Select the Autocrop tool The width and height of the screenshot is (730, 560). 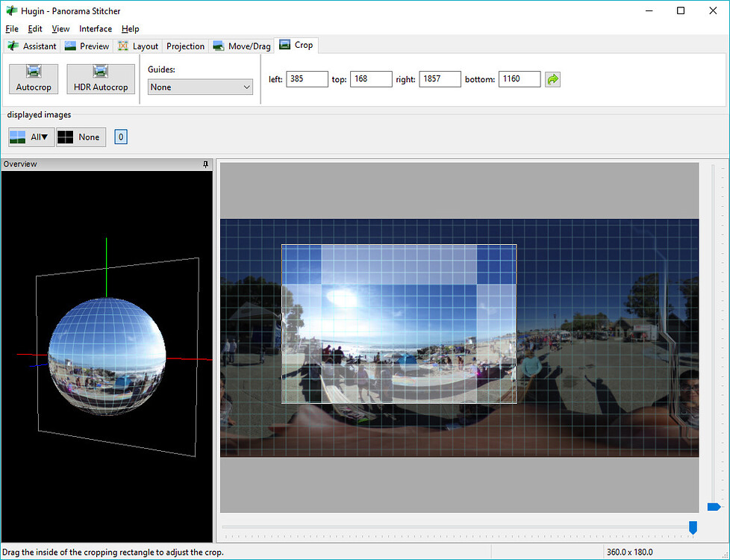pyautogui.click(x=33, y=78)
